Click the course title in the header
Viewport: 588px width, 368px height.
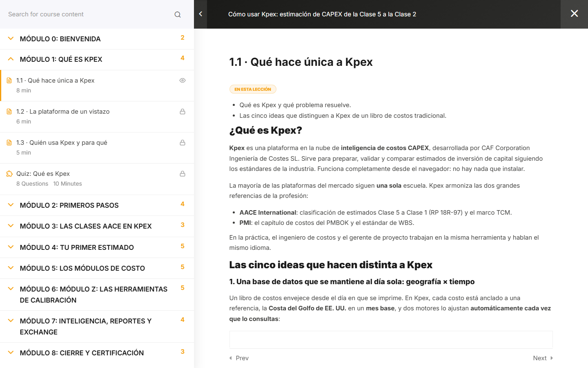point(322,14)
